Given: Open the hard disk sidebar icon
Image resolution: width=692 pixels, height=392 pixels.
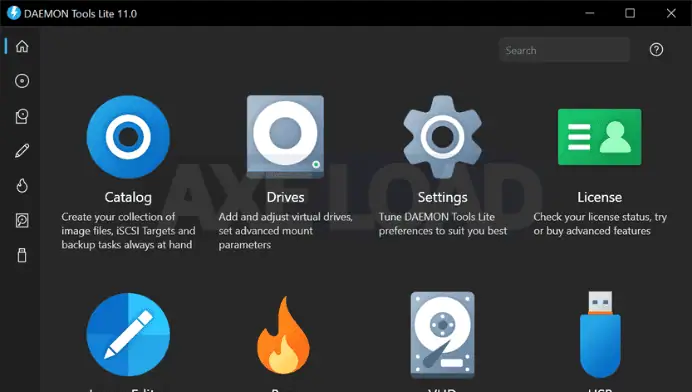Looking at the screenshot, I should click(x=22, y=220).
